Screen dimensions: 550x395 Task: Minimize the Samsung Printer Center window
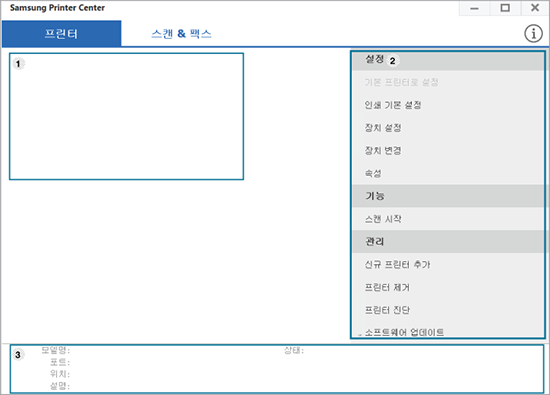[x=474, y=8]
